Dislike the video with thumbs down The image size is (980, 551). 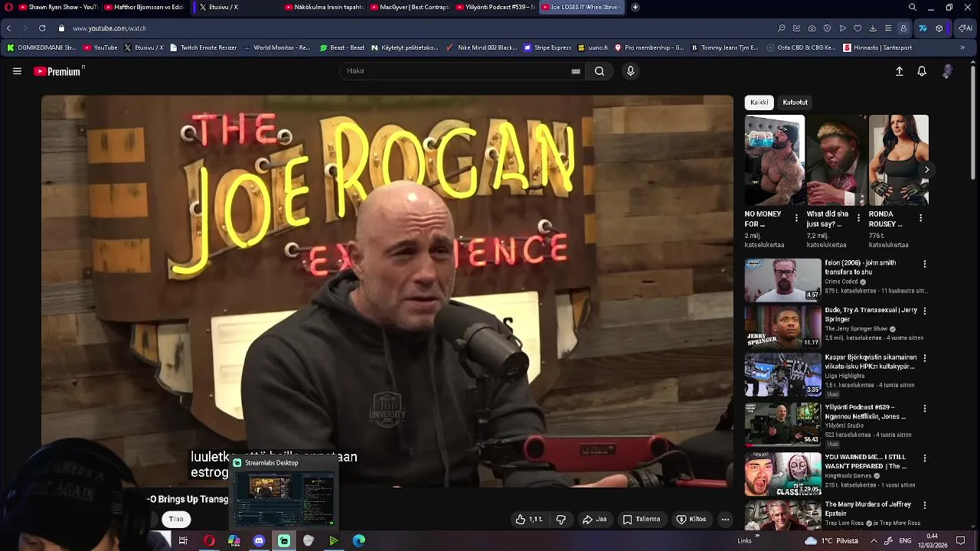(x=560, y=520)
